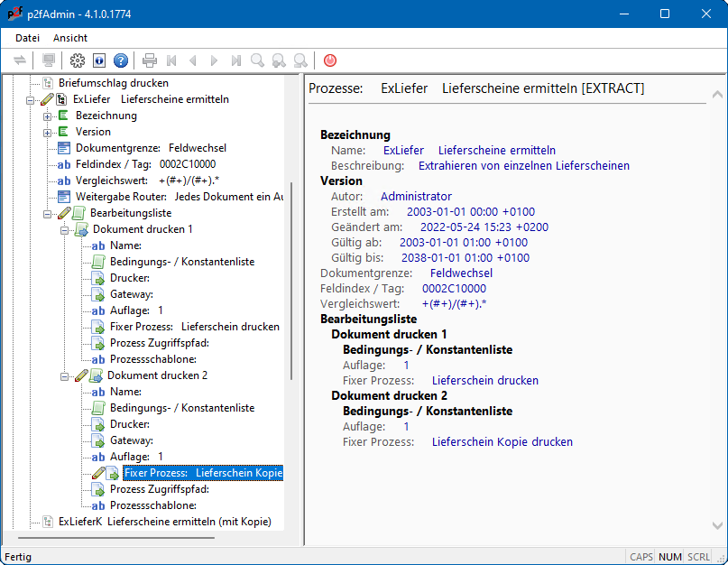Select Dokumentgrenze Feldwechsel tree item
728x565 pixels.
[x=151, y=148]
